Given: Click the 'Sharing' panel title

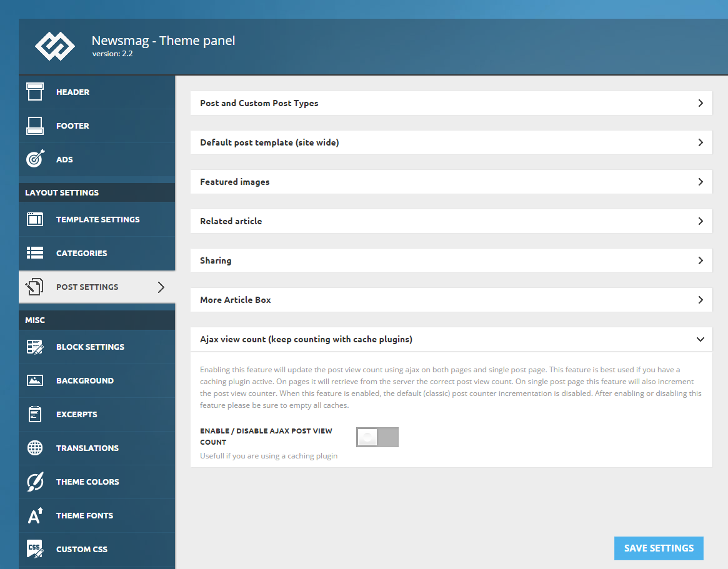Looking at the screenshot, I should coord(216,261).
